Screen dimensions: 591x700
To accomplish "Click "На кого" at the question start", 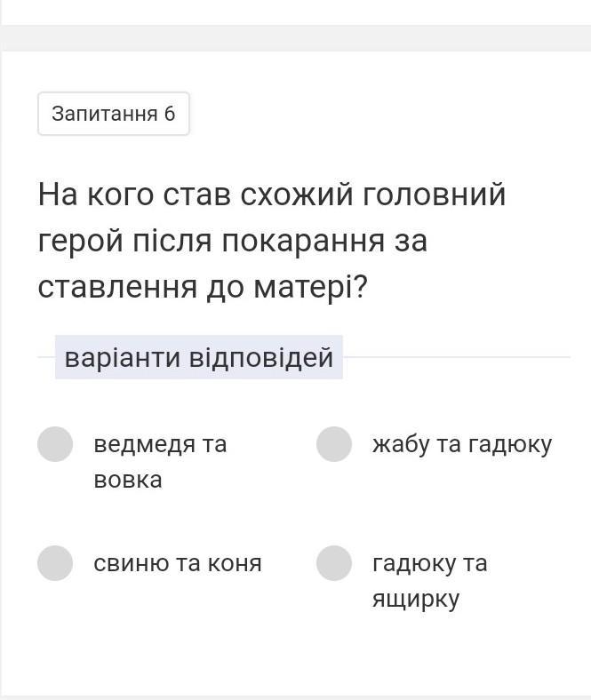I will [94, 195].
